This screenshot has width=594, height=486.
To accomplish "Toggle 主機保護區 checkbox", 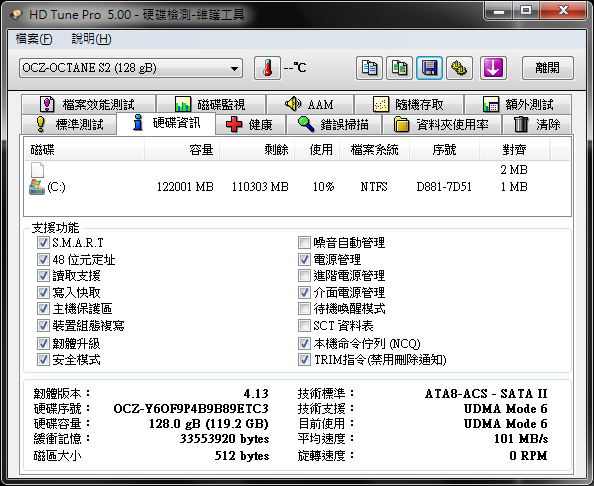I will [x=43, y=309].
